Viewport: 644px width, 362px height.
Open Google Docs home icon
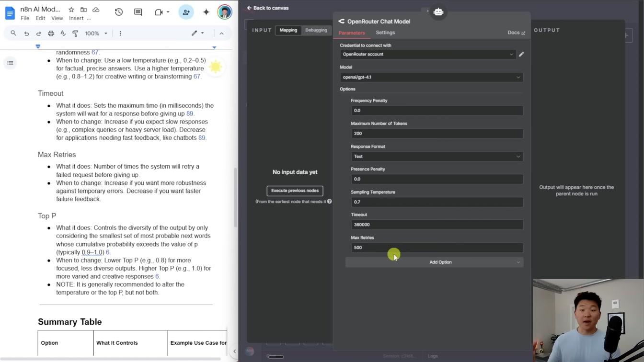10,13
